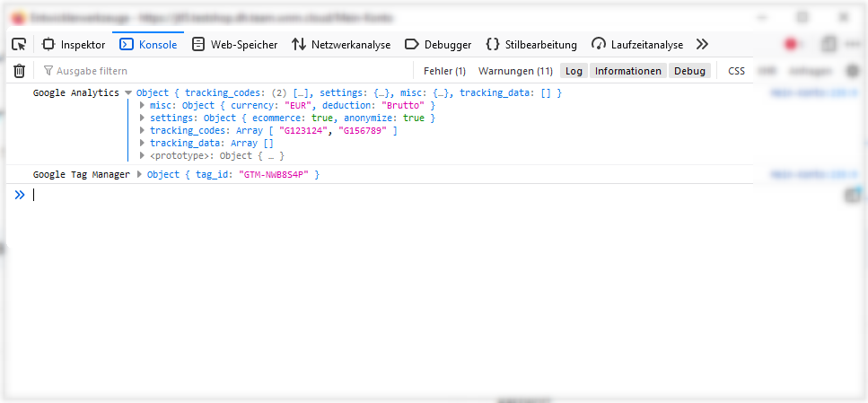Click the "G156789" tracking code
The image size is (868, 403).
click(x=361, y=131)
